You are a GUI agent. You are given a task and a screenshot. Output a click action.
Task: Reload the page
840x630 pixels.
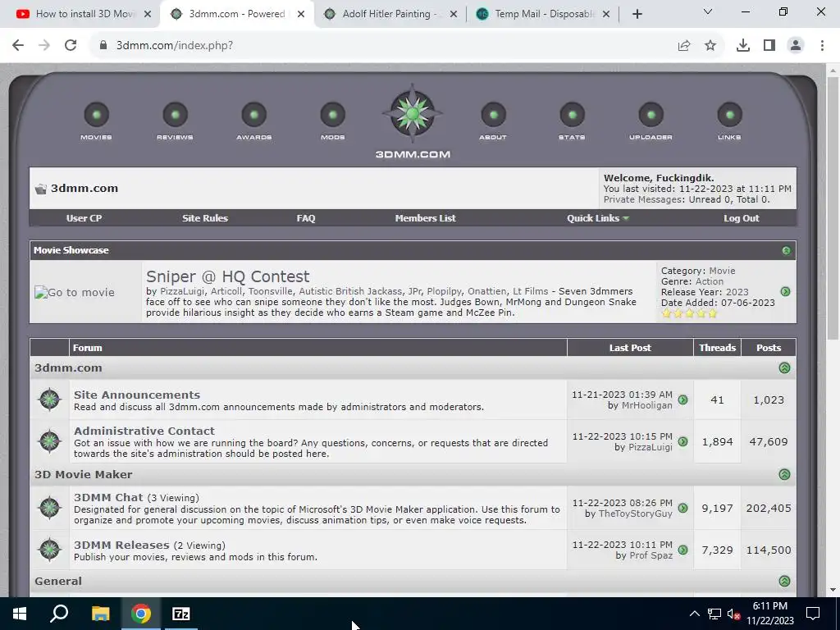click(x=71, y=46)
